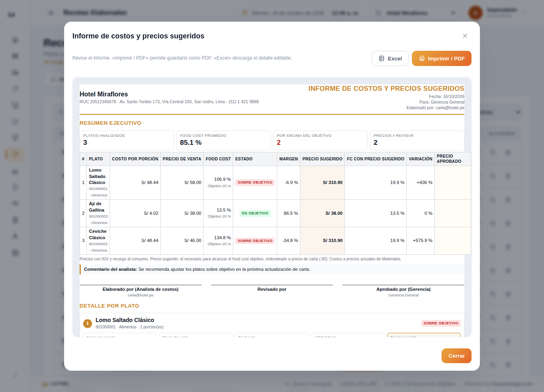
Task: Click sale price S/ 38.00 in the Precio de Venta column
Action: [193, 213]
